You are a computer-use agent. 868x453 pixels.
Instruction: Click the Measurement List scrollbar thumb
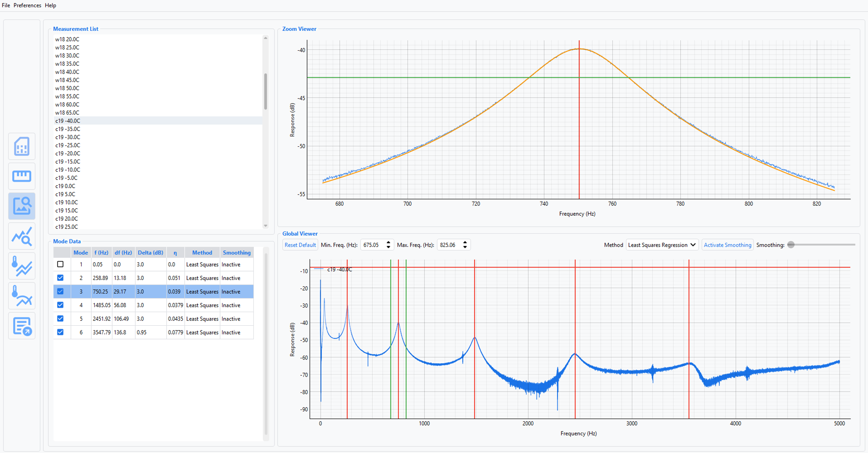[266, 91]
